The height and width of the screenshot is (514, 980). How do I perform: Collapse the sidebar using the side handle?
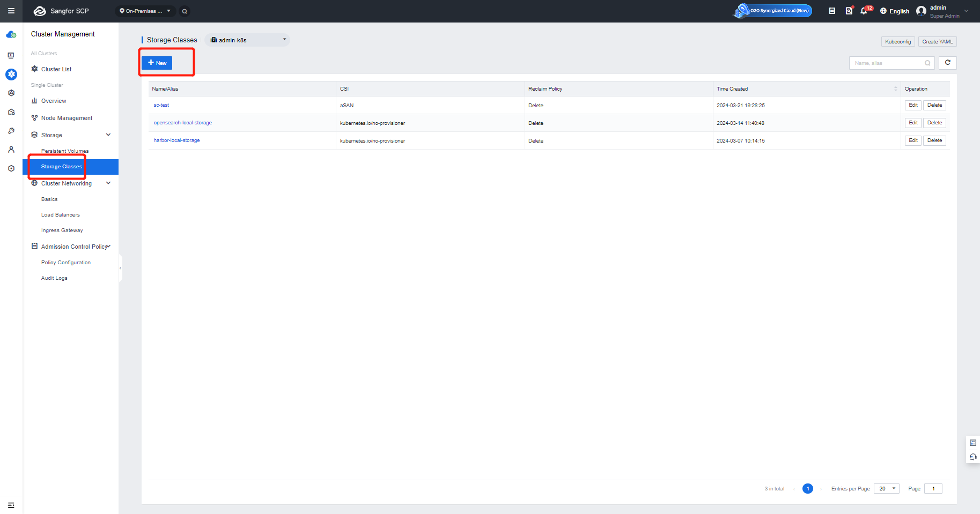click(120, 268)
